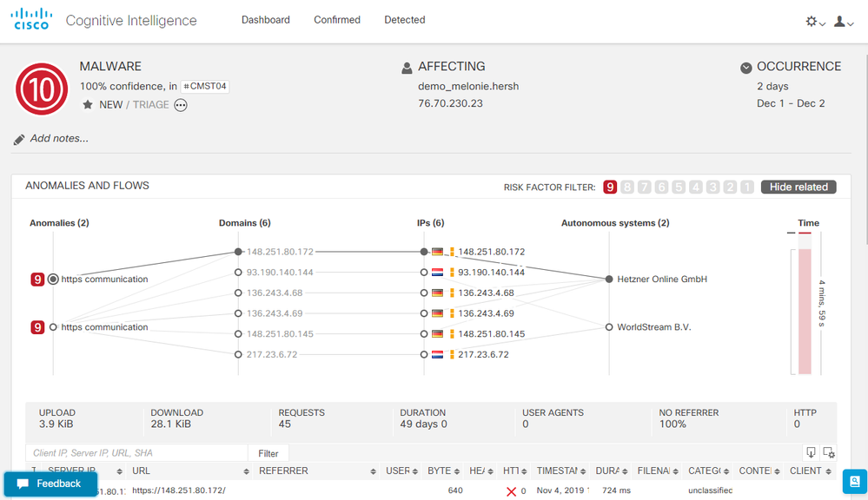The width and height of the screenshot is (868, 500).
Task: Click the flag icon beside IP 136.243.4.68
Action: point(437,293)
